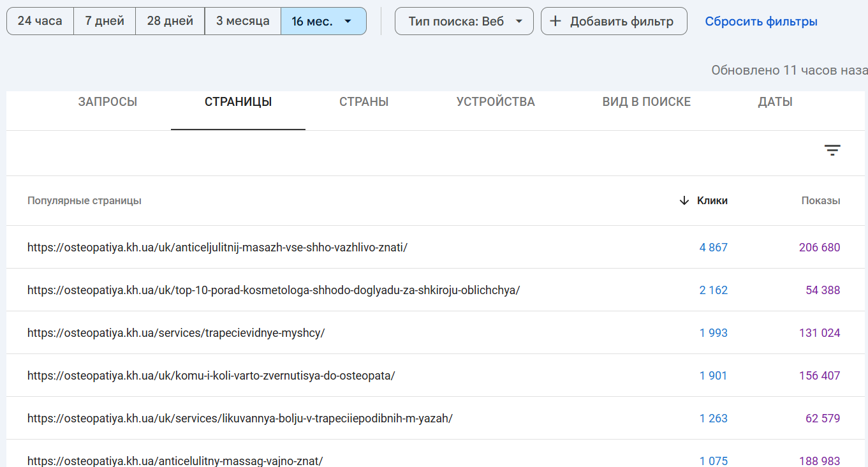Click the 206 680 impressions value

click(x=820, y=248)
